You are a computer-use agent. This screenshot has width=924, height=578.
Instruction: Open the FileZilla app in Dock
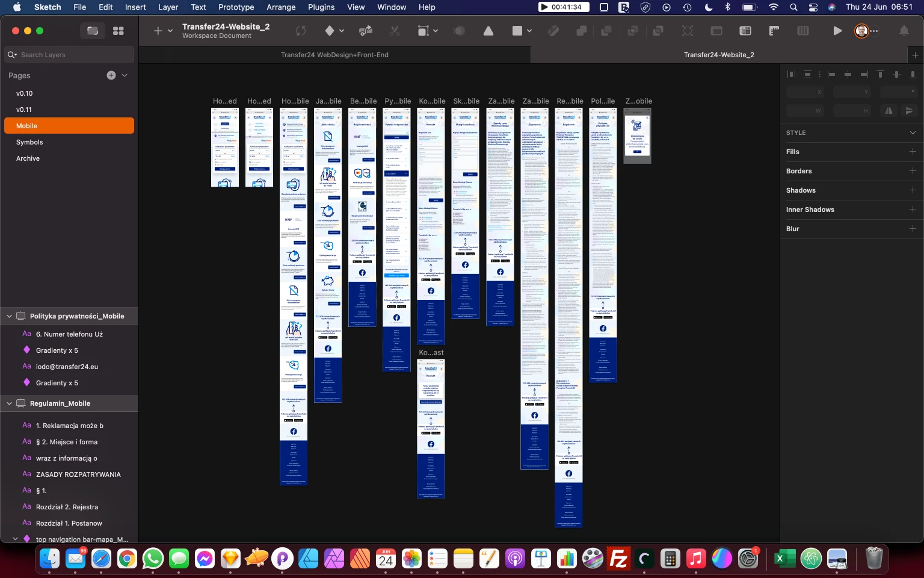click(618, 559)
